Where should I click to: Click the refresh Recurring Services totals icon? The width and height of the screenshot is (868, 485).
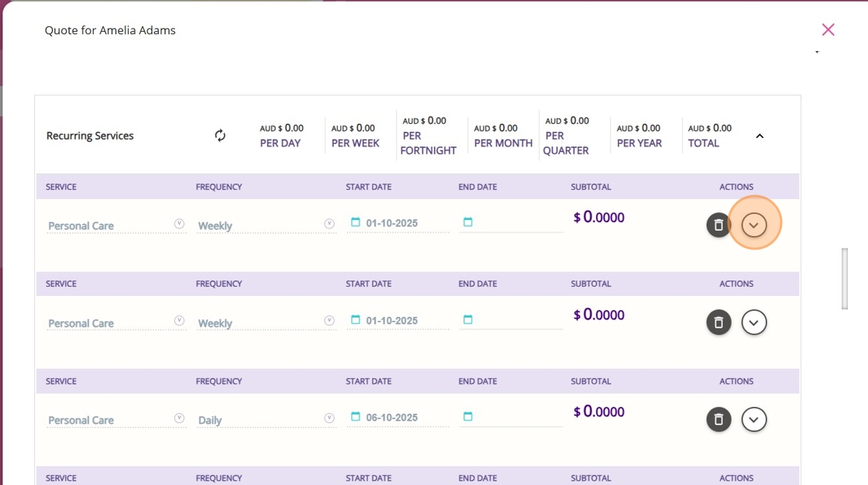click(220, 136)
